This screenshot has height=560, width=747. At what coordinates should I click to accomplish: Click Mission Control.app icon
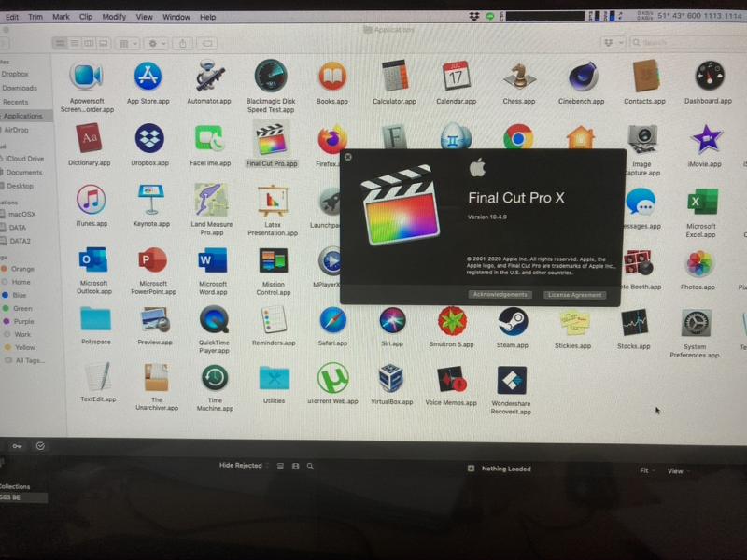click(273, 260)
